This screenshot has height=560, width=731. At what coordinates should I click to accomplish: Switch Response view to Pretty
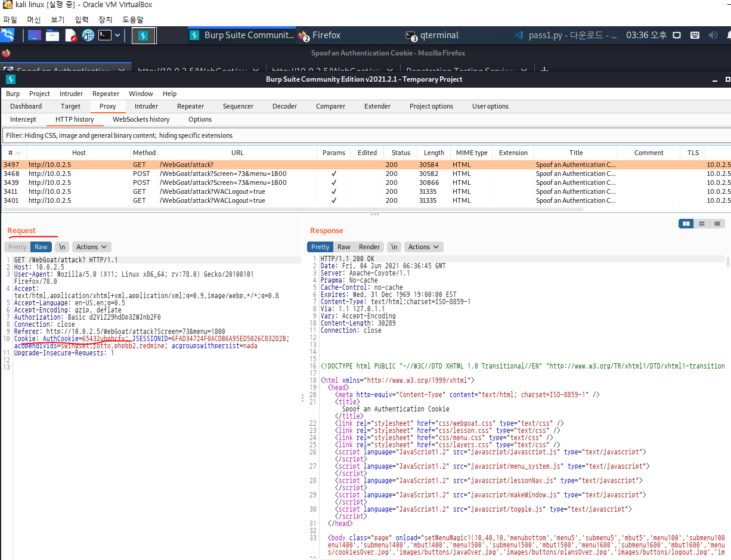[320, 247]
